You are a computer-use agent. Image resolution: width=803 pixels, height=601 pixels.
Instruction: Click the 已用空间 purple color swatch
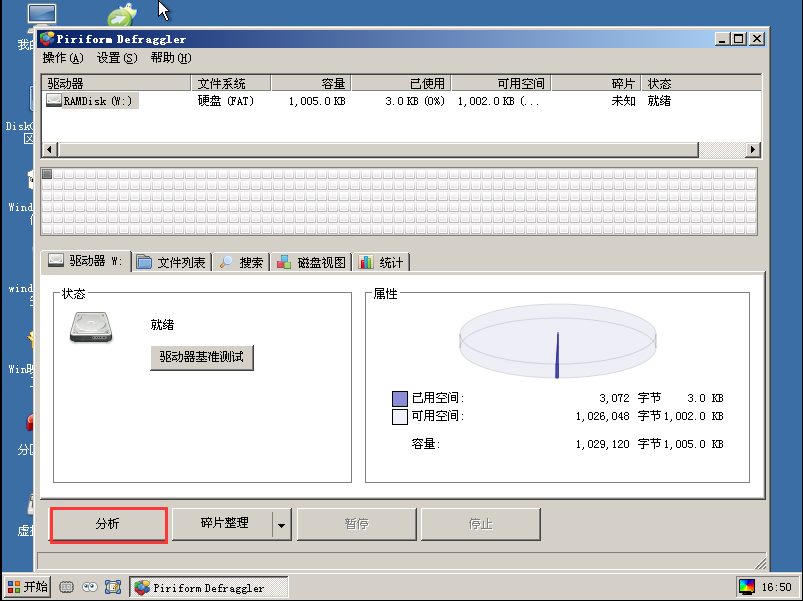coord(400,398)
